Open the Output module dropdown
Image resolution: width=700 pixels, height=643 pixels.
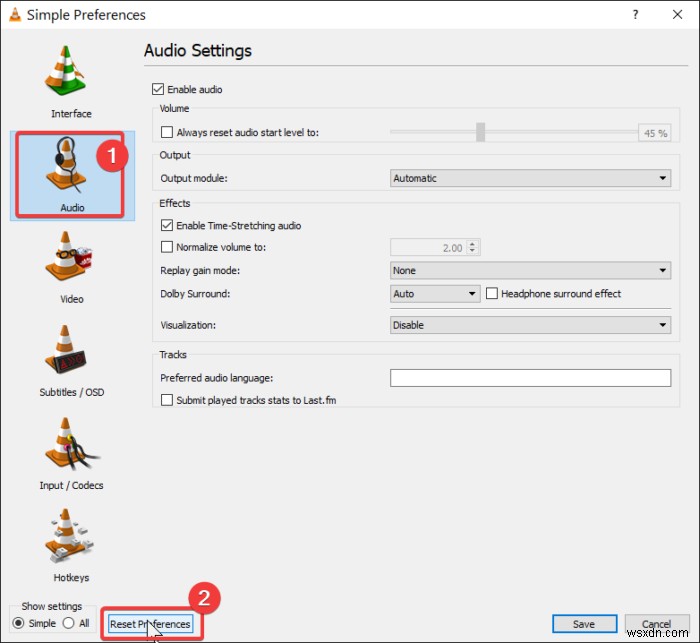coord(530,178)
